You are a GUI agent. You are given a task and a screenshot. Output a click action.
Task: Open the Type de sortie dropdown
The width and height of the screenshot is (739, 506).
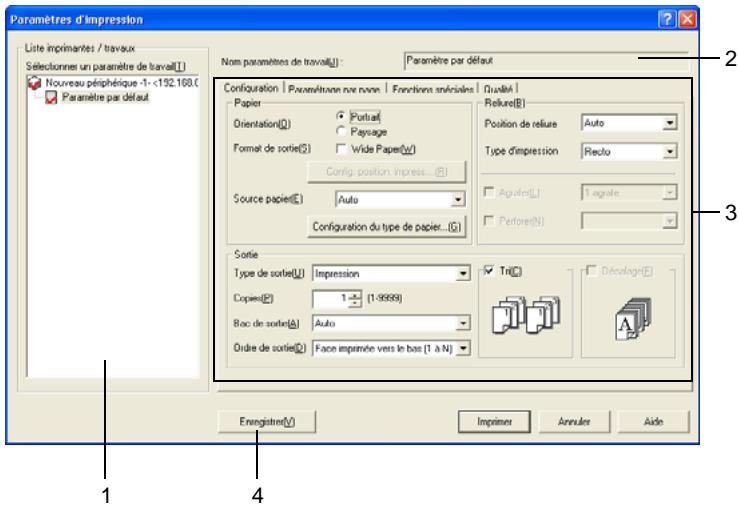(463, 274)
